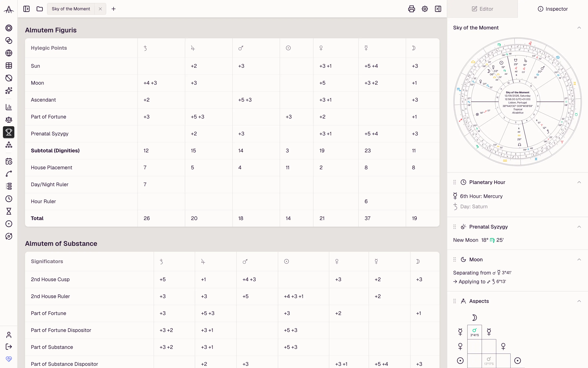Open the table grid icon in sidebar
588x368 pixels.
9,66
